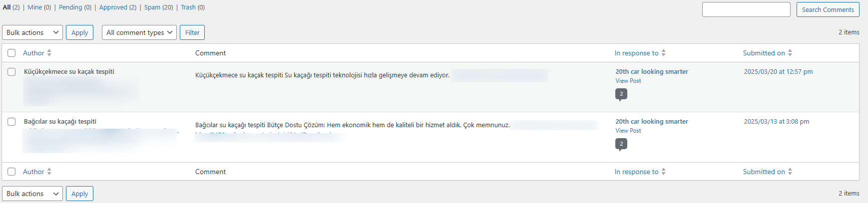The height and width of the screenshot is (203, 868).
Task: Open View Post link for the first comment
Action: (x=628, y=81)
